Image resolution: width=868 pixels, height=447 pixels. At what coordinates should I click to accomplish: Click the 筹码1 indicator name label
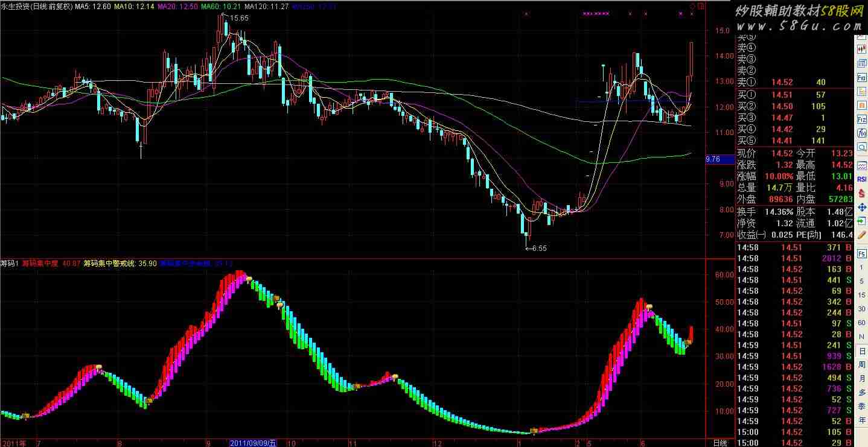pyautogui.click(x=10, y=264)
